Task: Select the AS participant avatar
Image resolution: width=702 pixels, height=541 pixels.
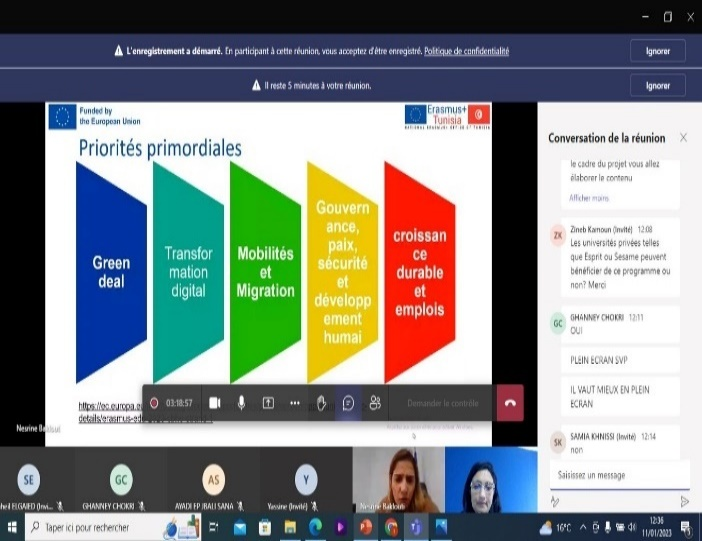Action: click(x=214, y=480)
